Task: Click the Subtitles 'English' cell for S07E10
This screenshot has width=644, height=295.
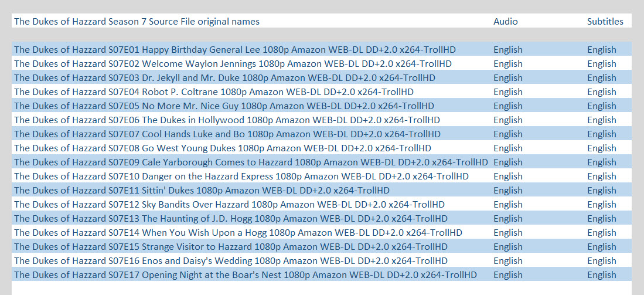Action: pyautogui.click(x=602, y=177)
